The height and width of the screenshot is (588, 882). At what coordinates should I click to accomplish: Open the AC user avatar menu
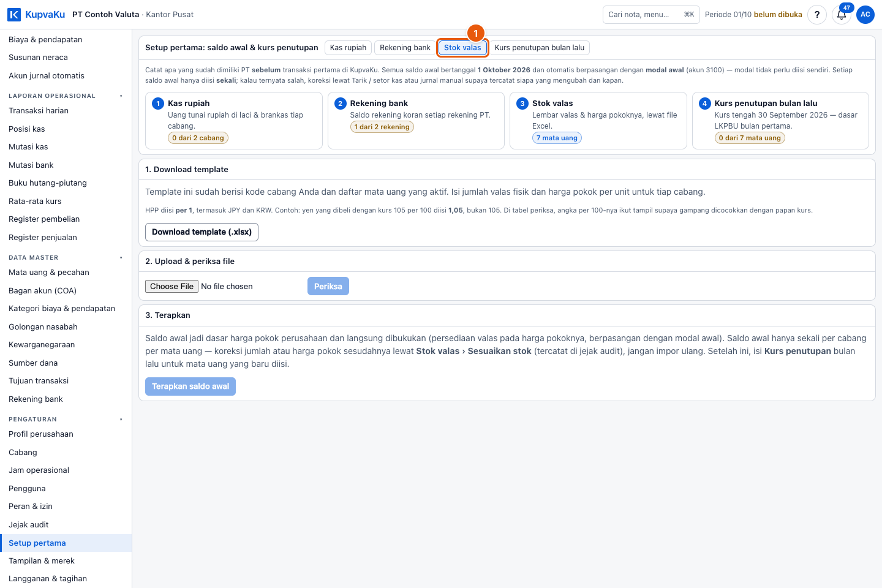pyautogui.click(x=865, y=15)
